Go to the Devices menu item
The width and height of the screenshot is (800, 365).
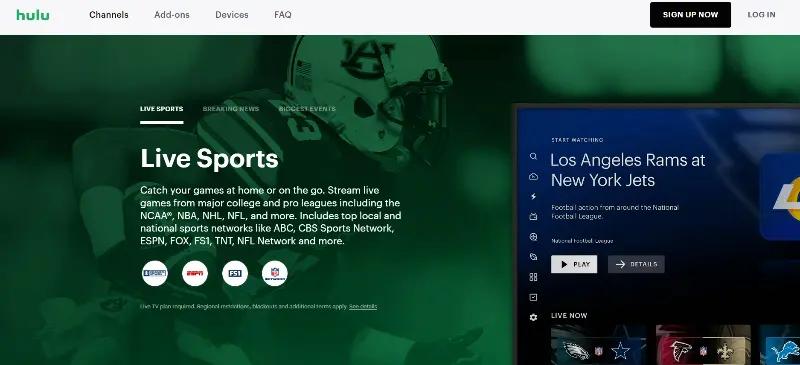[x=232, y=15]
